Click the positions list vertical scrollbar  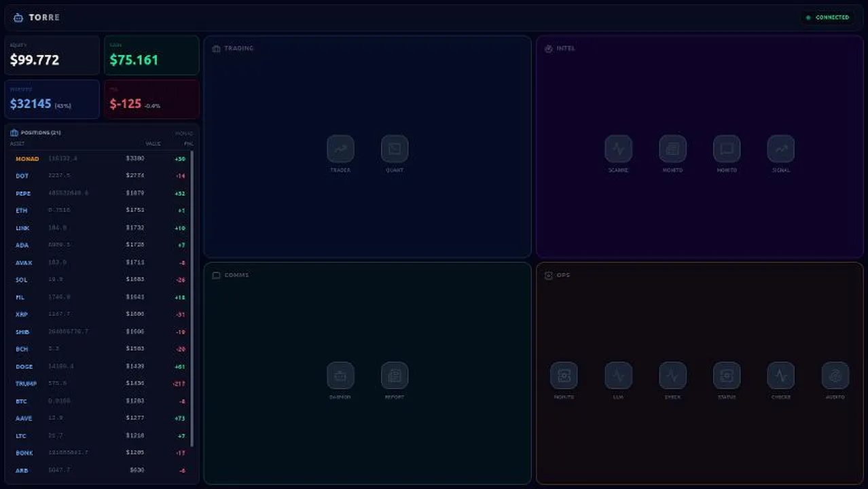pyautogui.click(x=192, y=299)
